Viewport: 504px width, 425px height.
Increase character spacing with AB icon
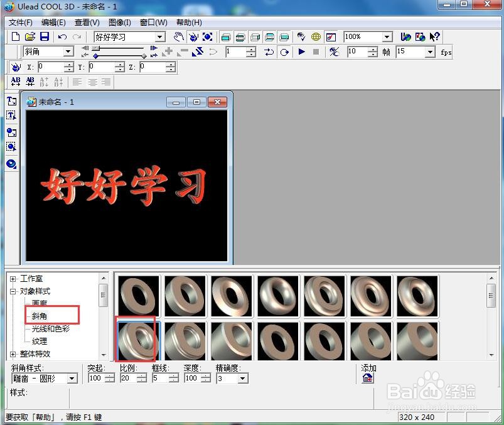click(x=16, y=82)
